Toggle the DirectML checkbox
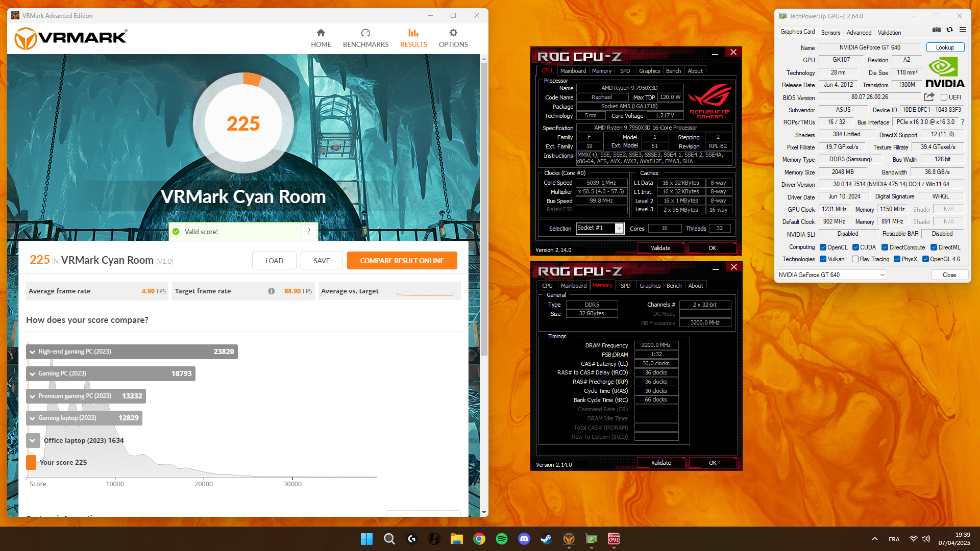 934,247
